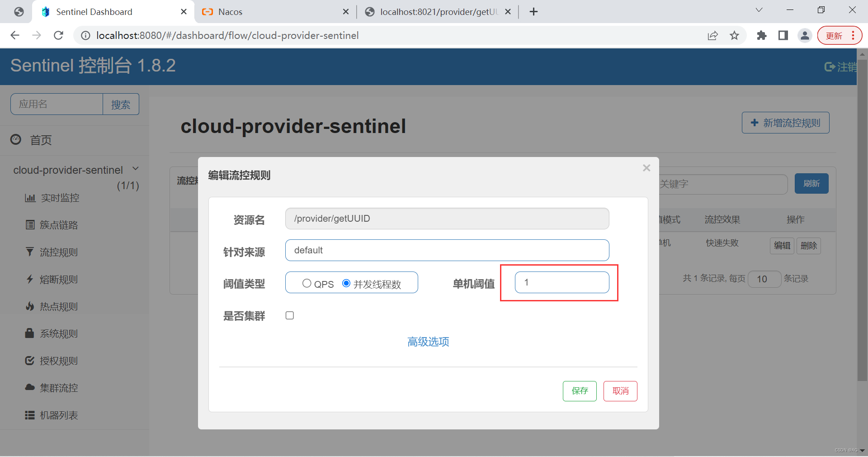Click the 应用名 search field
Screen dimensions: 868x457
57,104
